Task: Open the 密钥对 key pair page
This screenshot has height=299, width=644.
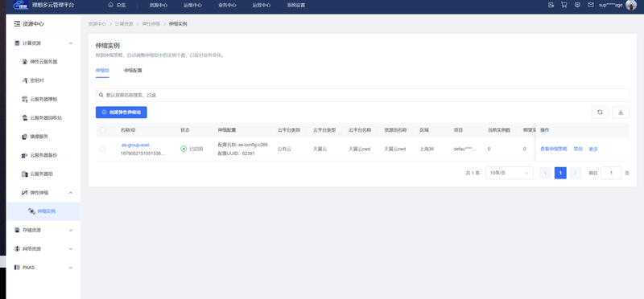Action: pos(37,80)
